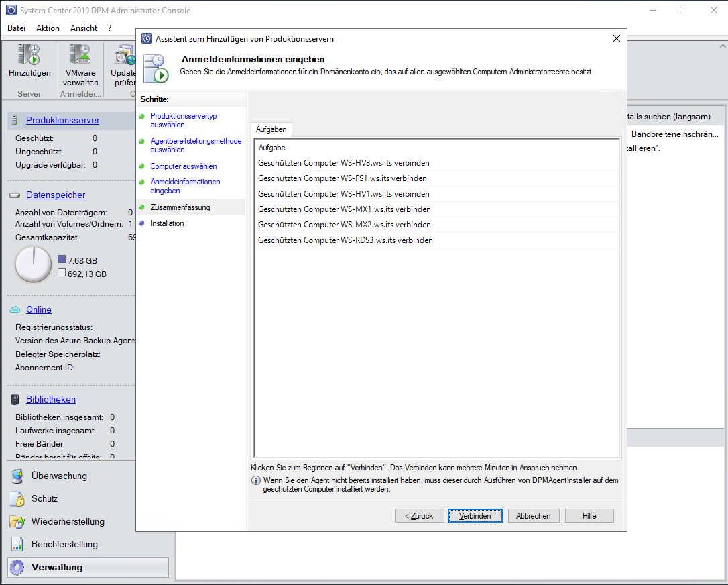Click Upgrade verfügbar label
728x585 pixels.
click(50, 165)
